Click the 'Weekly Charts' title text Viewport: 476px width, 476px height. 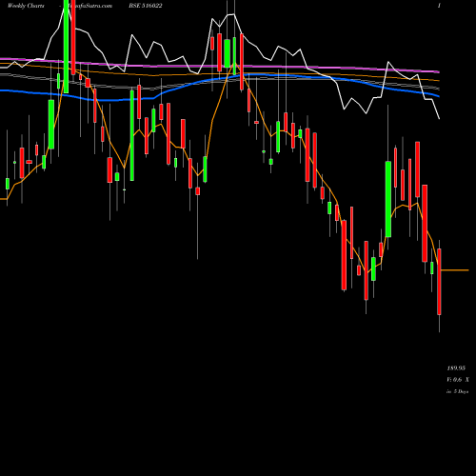pyautogui.click(x=26, y=6)
